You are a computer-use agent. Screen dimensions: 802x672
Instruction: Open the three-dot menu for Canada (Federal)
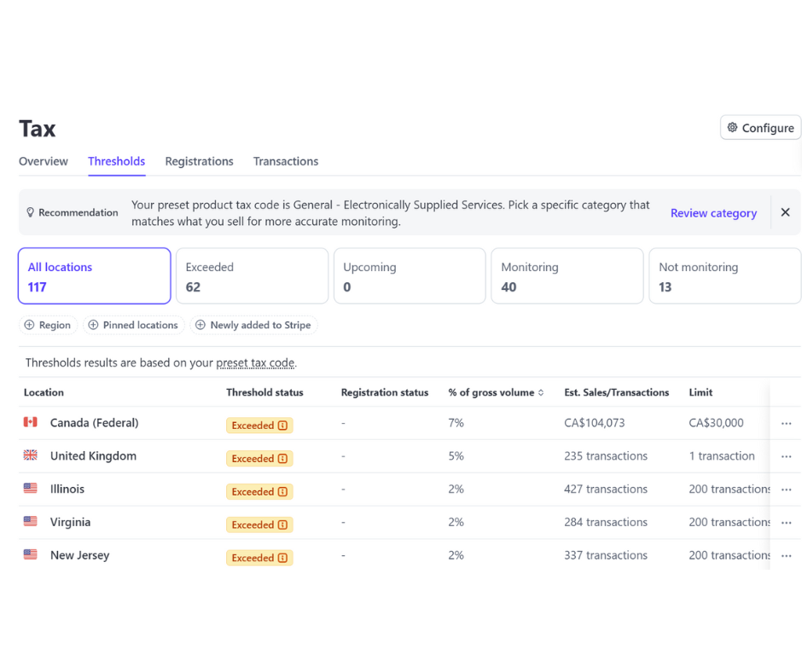coord(786,424)
